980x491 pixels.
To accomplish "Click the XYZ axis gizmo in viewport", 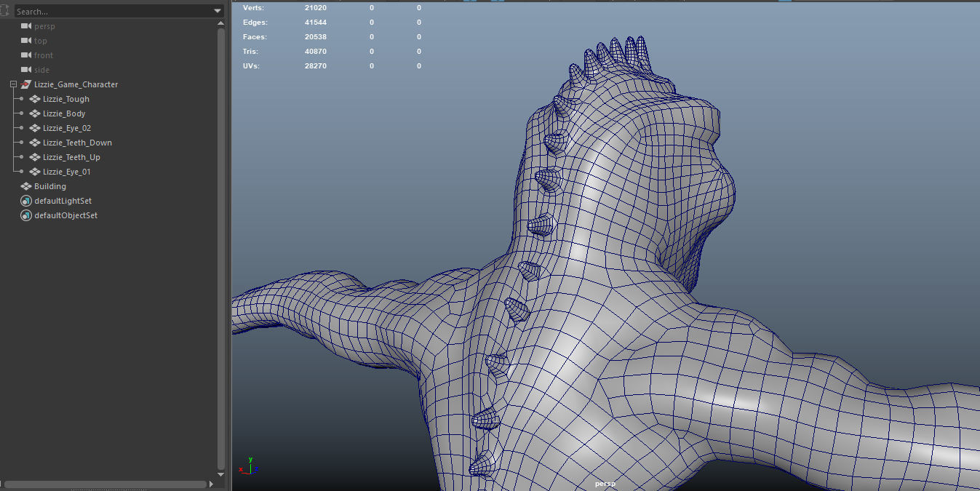I will coord(249,466).
